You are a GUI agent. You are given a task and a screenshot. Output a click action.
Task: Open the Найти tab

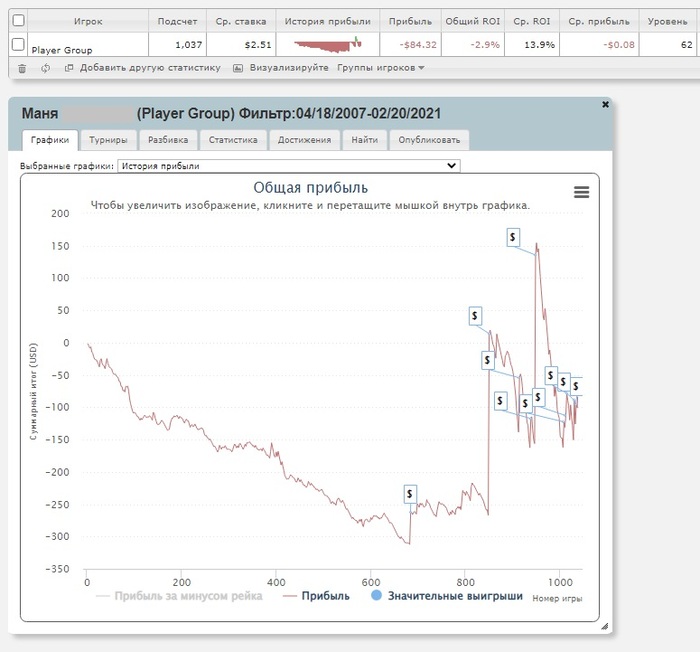pyautogui.click(x=364, y=140)
